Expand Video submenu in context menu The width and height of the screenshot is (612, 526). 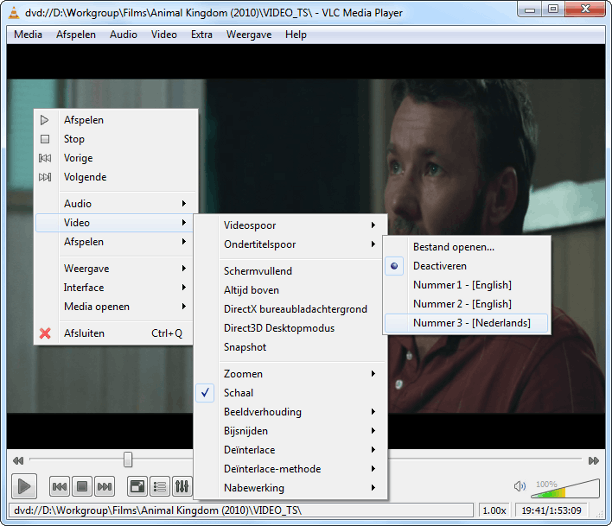point(114,223)
